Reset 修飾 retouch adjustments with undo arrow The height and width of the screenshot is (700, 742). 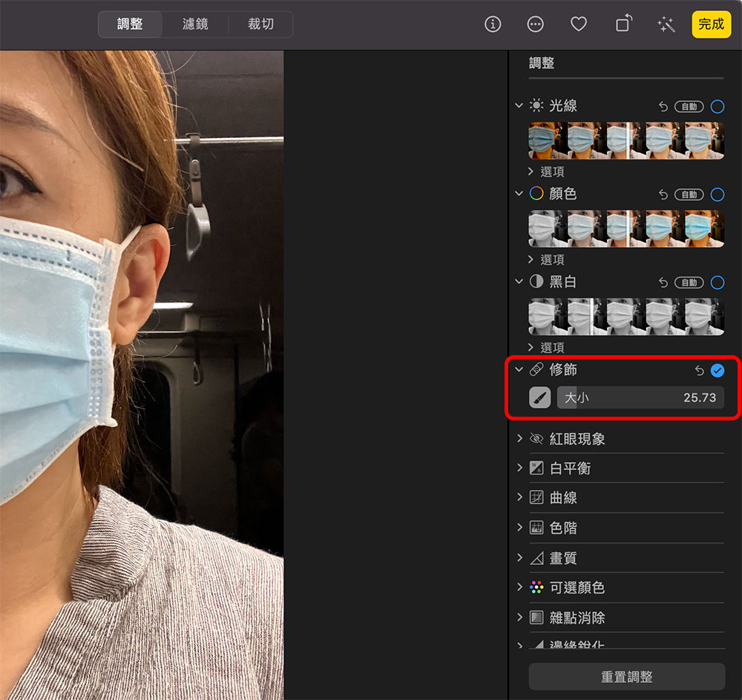pyautogui.click(x=699, y=371)
